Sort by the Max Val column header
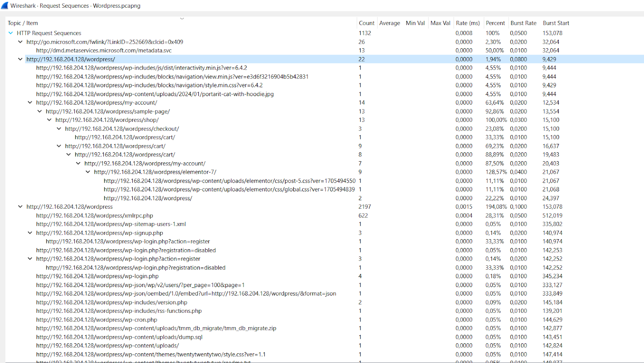Viewport: 644px width, 363px height. (440, 23)
